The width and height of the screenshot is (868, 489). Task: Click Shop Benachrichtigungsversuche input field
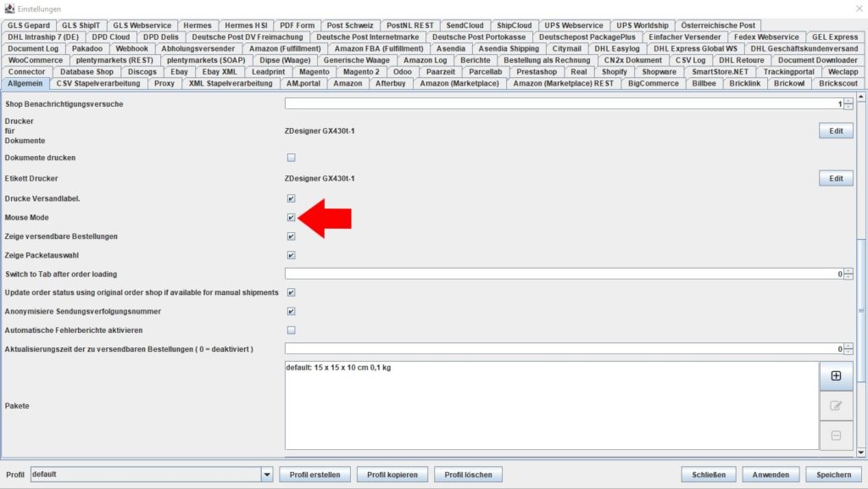(564, 104)
